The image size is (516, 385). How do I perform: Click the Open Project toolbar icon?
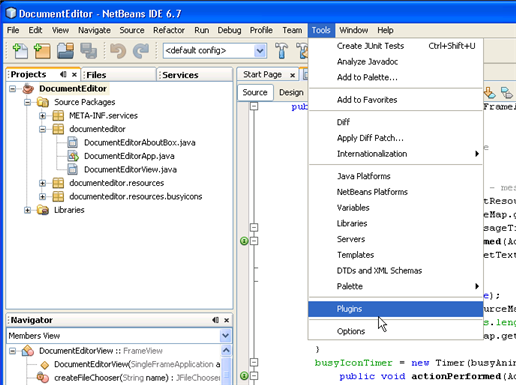pos(65,51)
